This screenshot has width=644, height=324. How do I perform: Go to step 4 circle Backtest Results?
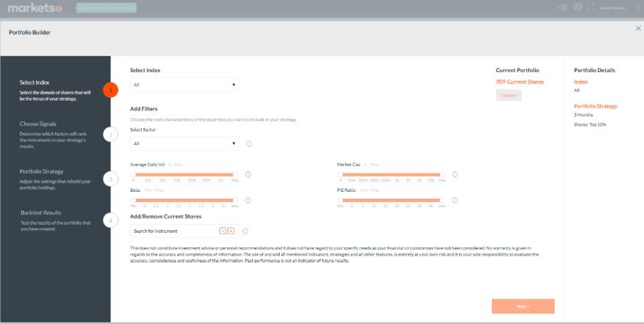110,221
